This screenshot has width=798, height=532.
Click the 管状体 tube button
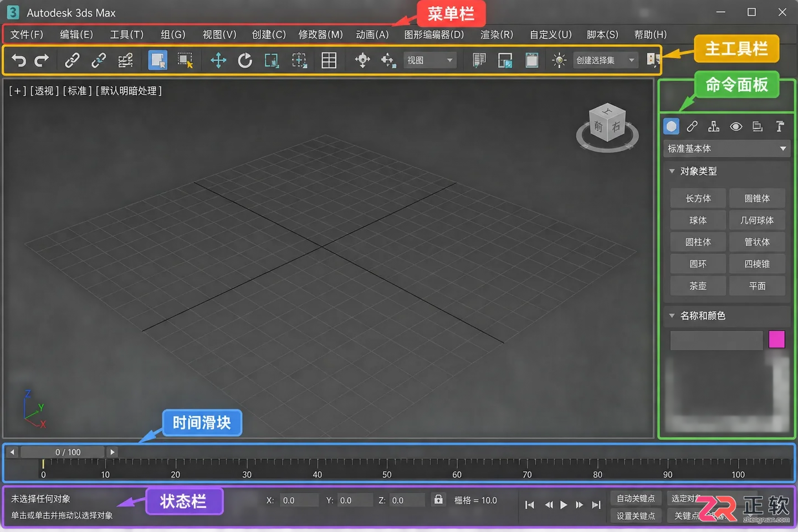(757, 242)
